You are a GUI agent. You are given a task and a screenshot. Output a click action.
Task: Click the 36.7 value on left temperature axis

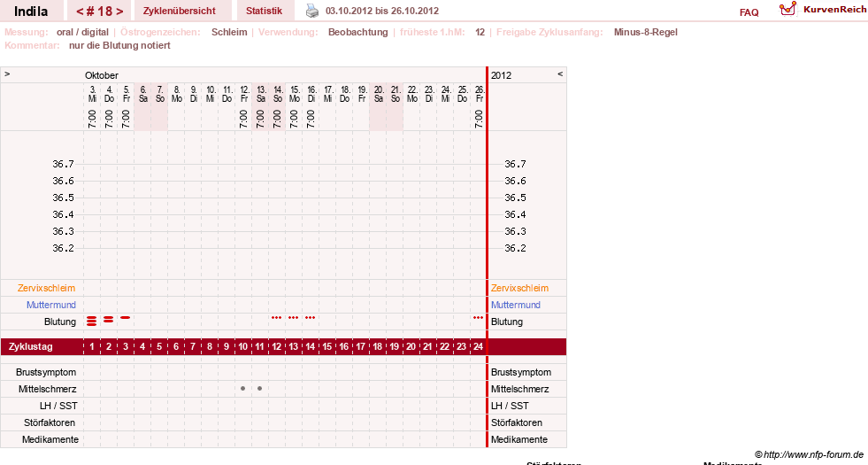point(63,164)
